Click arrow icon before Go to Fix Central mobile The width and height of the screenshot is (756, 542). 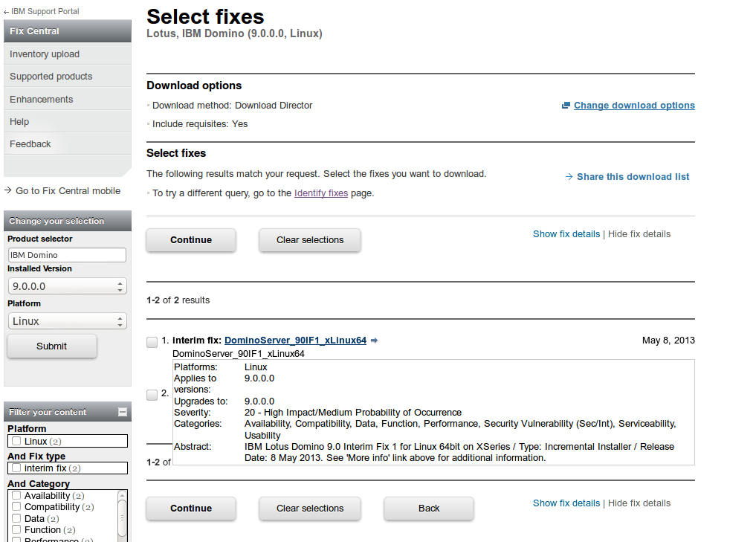pos(7,190)
